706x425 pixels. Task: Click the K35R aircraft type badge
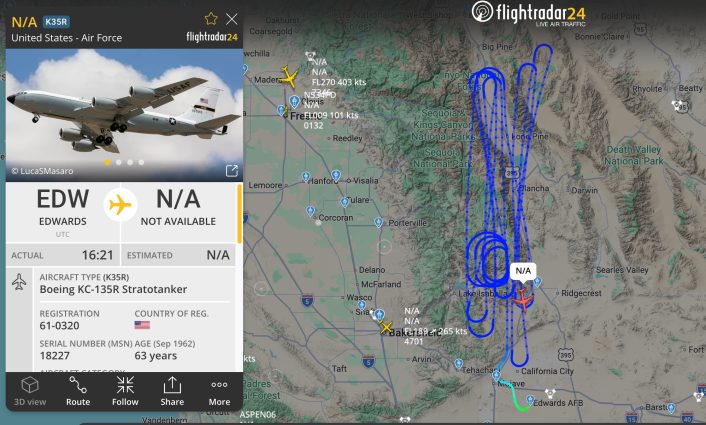56,22
